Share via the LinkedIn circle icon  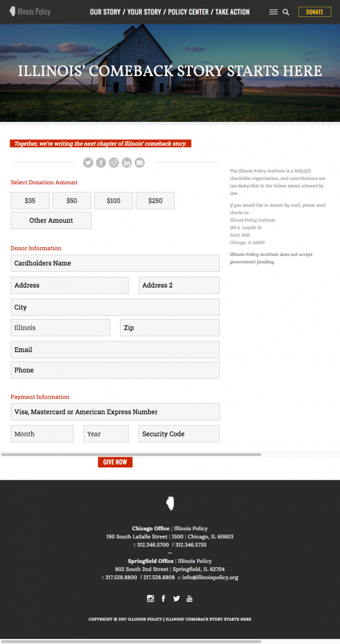coord(127,163)
